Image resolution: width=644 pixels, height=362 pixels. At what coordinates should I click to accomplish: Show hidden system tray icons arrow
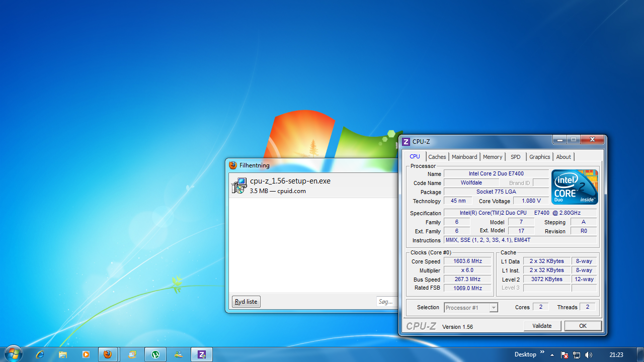click(x=552, y=355)
